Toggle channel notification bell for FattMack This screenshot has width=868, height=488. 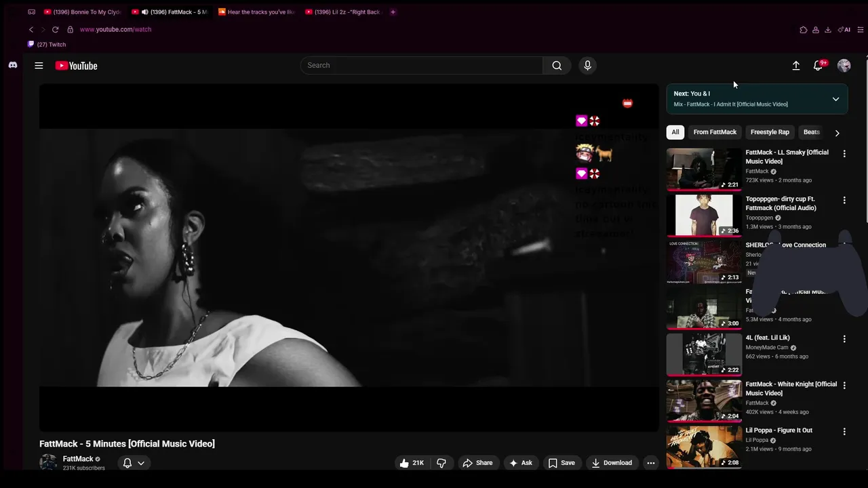[x=127, y=463]
